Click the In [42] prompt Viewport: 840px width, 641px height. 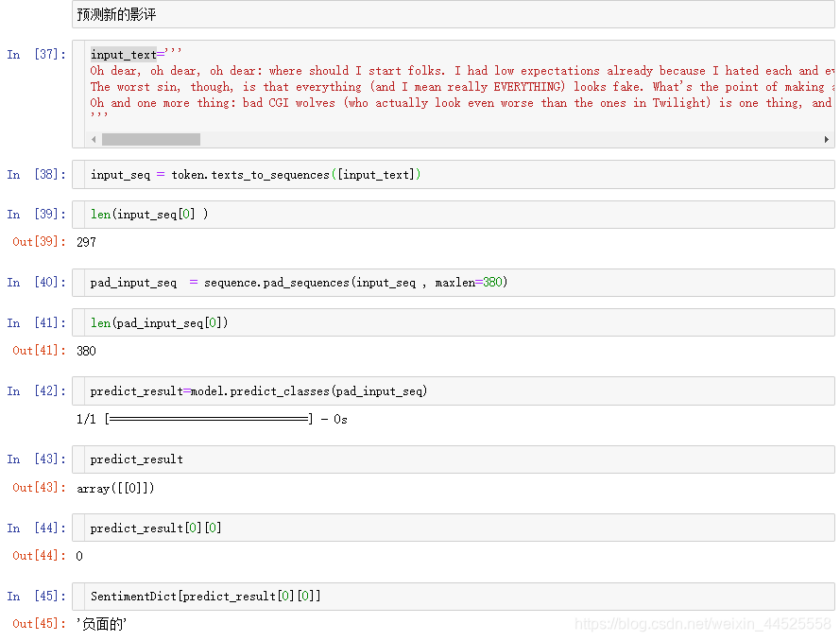coord(37,391)
